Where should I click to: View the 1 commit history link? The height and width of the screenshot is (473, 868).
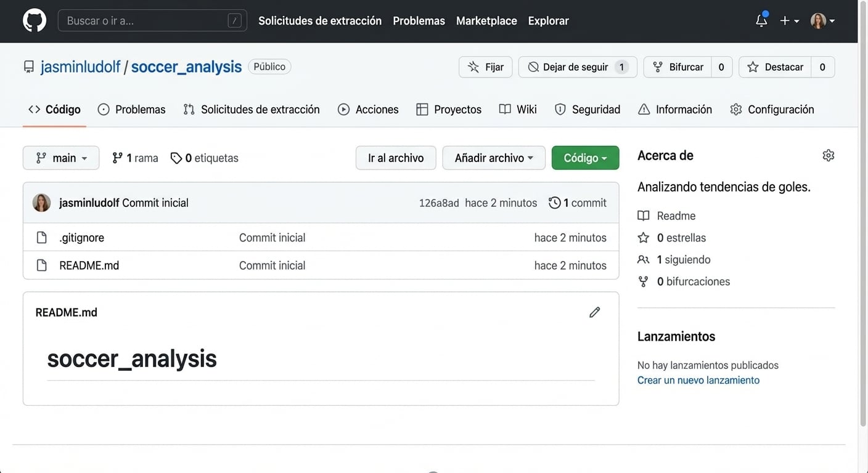(x=578, y=203)
